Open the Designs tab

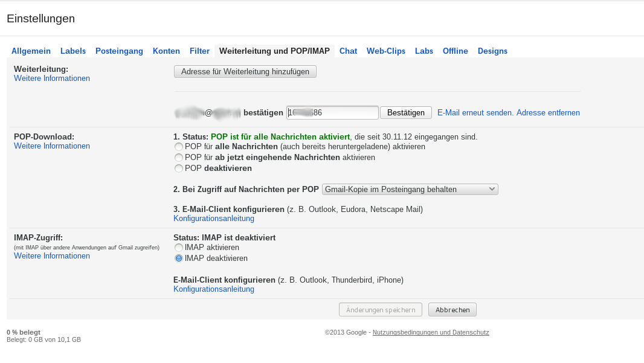tap(492, 51)
